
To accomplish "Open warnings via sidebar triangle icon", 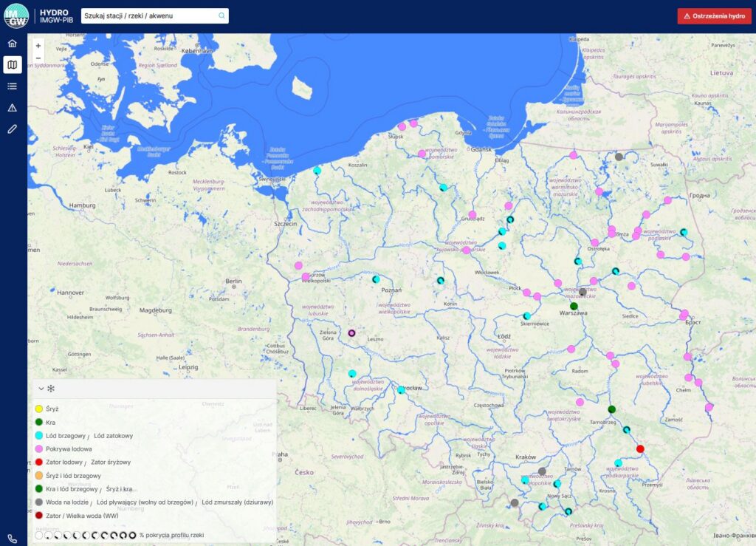I will point(12,108).
